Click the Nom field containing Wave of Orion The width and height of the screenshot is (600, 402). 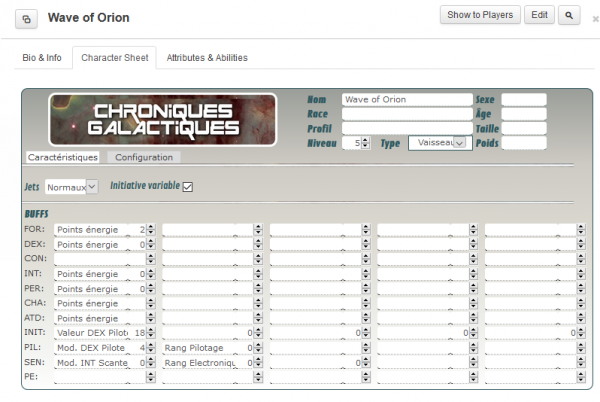(406, 100)
